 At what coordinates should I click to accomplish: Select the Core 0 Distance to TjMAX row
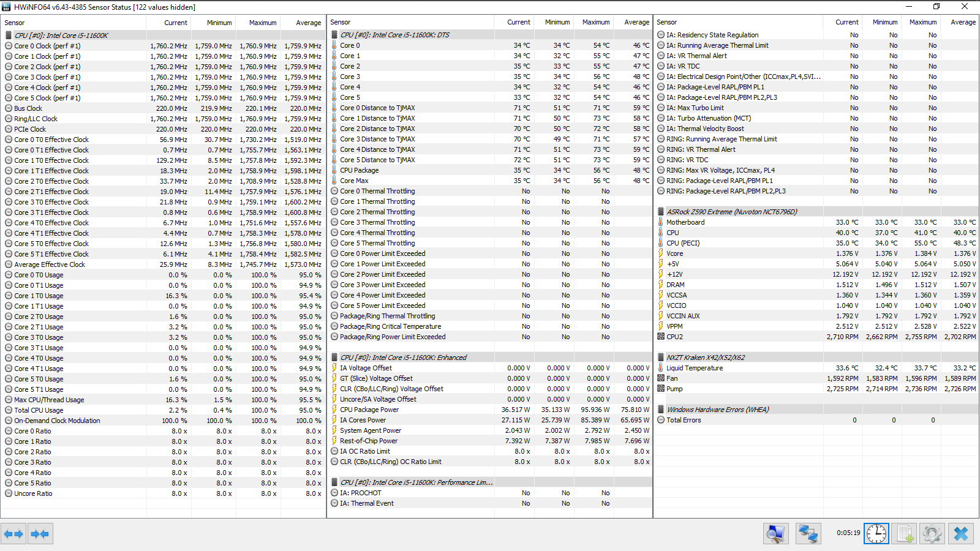(489, 108)
